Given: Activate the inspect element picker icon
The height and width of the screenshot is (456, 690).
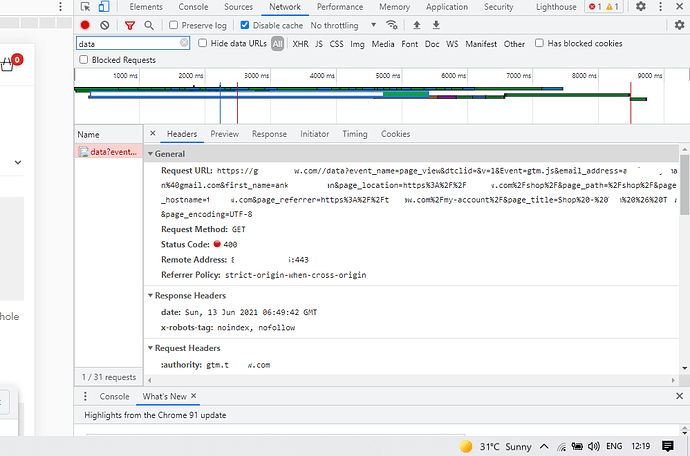Looking at the screenshot, I should click(x=85, y=7).
